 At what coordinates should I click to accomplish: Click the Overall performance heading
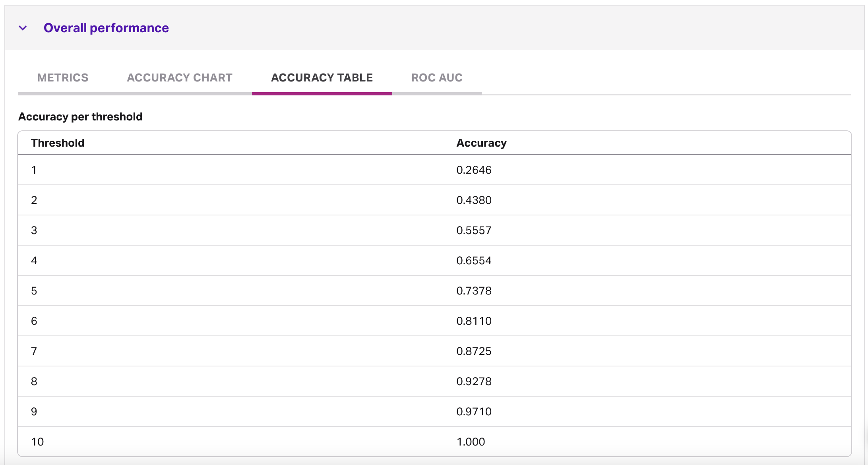pos(106,28)
